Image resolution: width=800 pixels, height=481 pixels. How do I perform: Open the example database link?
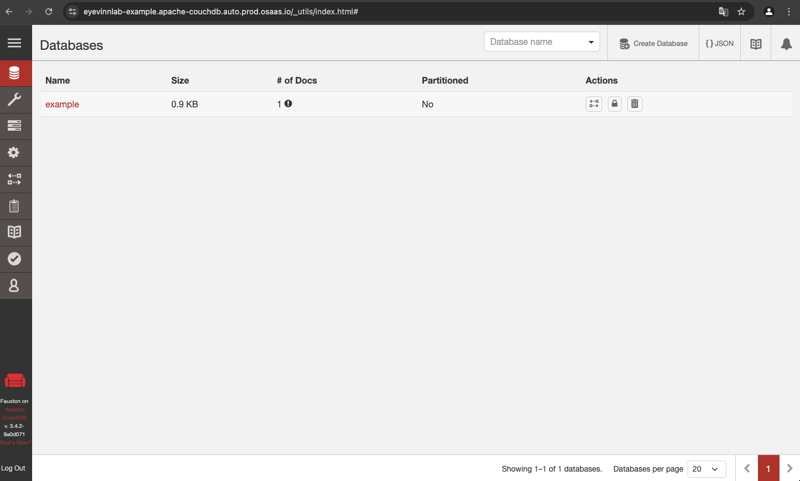(x=62, y=104)
